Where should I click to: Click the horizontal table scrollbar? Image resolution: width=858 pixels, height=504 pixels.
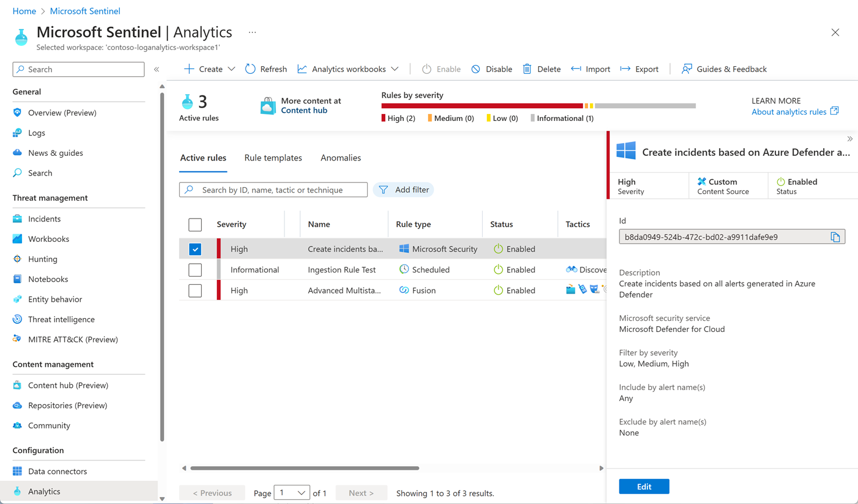pos(305,468)
